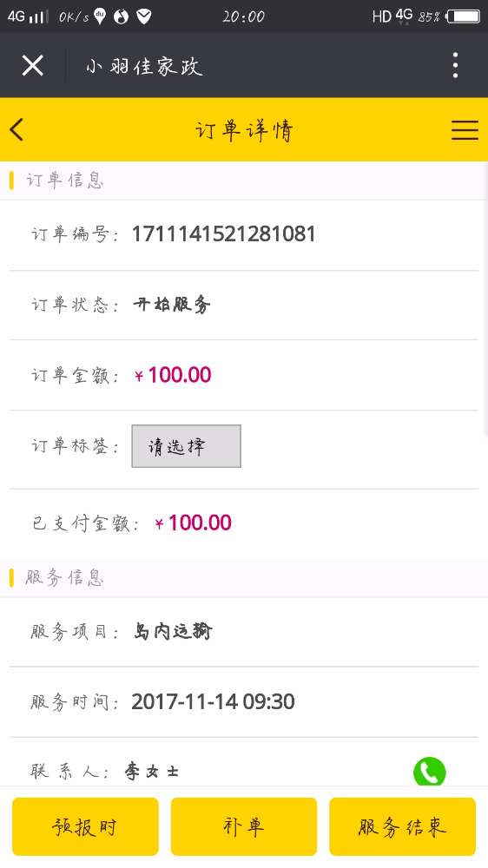Screen dimensions: 488x868
Task: Tap the 订单详情 page title
Action: [x=244, y=131]
